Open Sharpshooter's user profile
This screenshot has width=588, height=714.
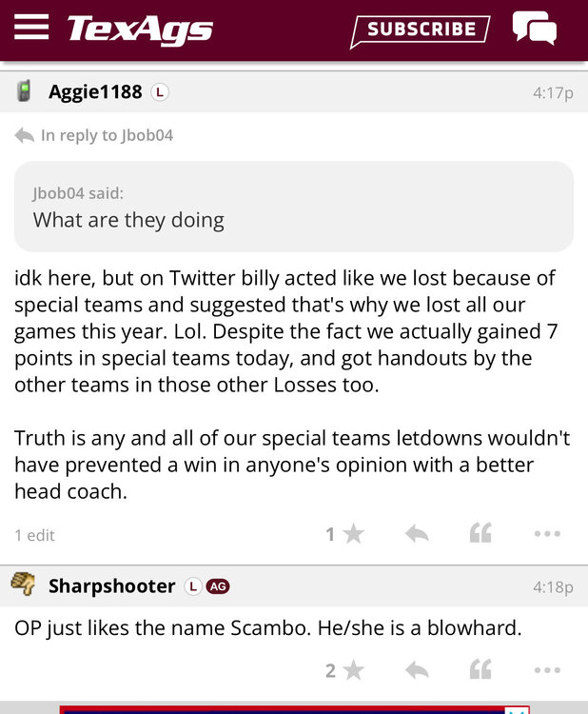pyautogui.click(x=111, y=586)
